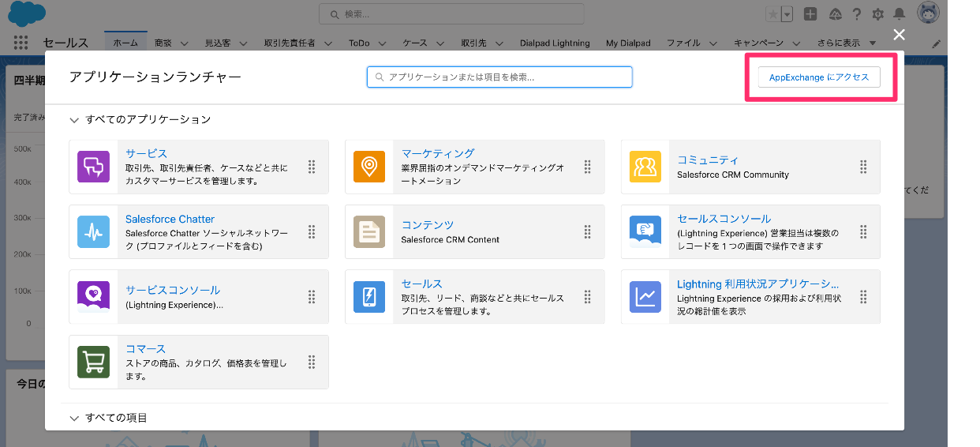Open the Lightning 利用状況アプリケーション link

[757, 284]
